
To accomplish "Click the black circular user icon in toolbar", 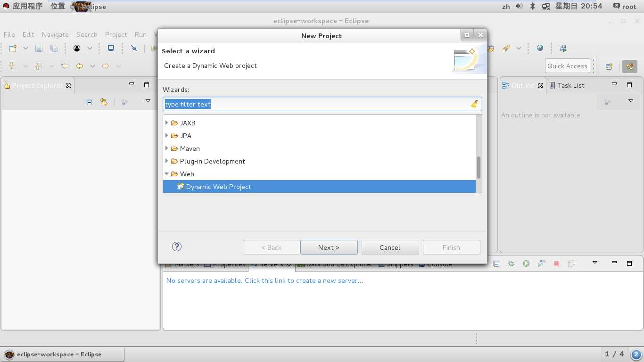I will (77, 48).
